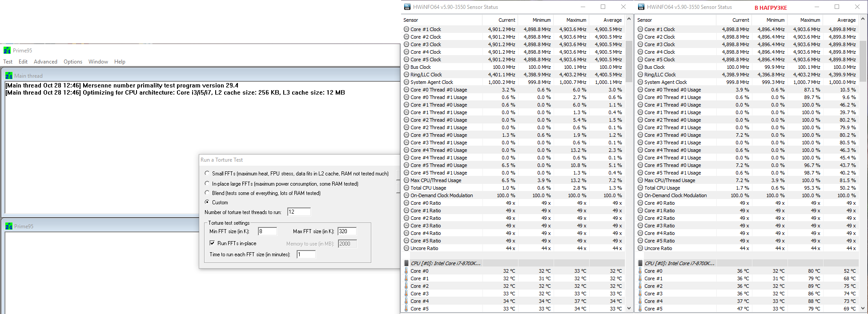Click the Memory to use field

point(347,244)
